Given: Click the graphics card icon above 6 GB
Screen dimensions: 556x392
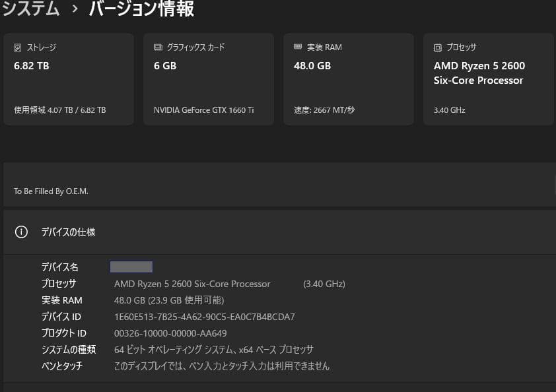Looking at the screenshot, I should point(157,47).
